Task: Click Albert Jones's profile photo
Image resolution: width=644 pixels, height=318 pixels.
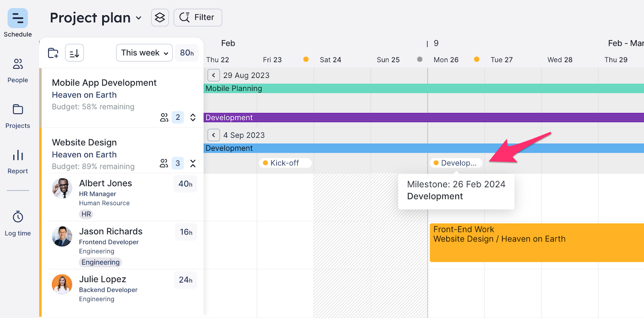Action: click(62, 188)
